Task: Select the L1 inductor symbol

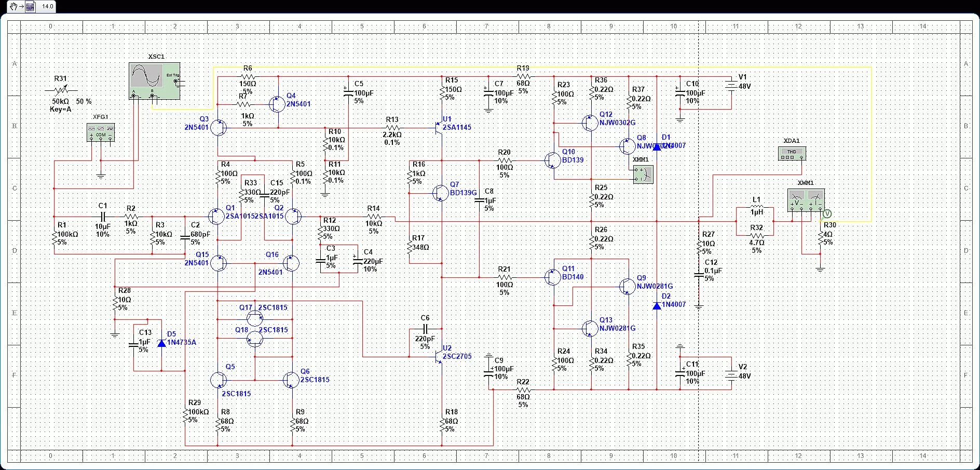Action: click(x=756, y=207)
